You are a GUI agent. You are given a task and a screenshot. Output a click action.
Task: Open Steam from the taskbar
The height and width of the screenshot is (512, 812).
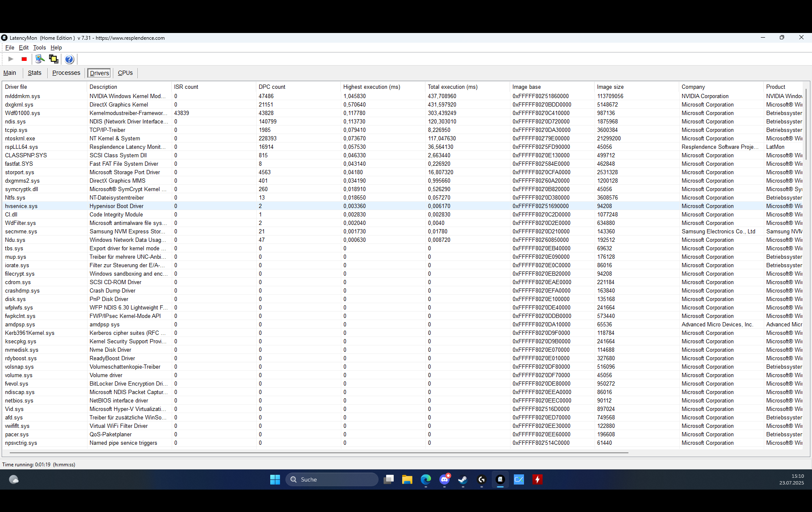(463, 479)
